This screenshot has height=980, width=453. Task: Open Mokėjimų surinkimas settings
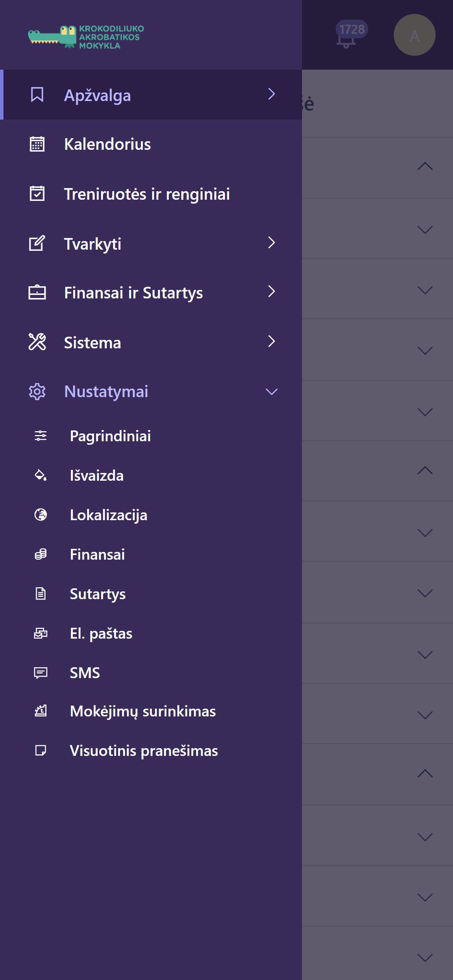[x=142, y=711]
